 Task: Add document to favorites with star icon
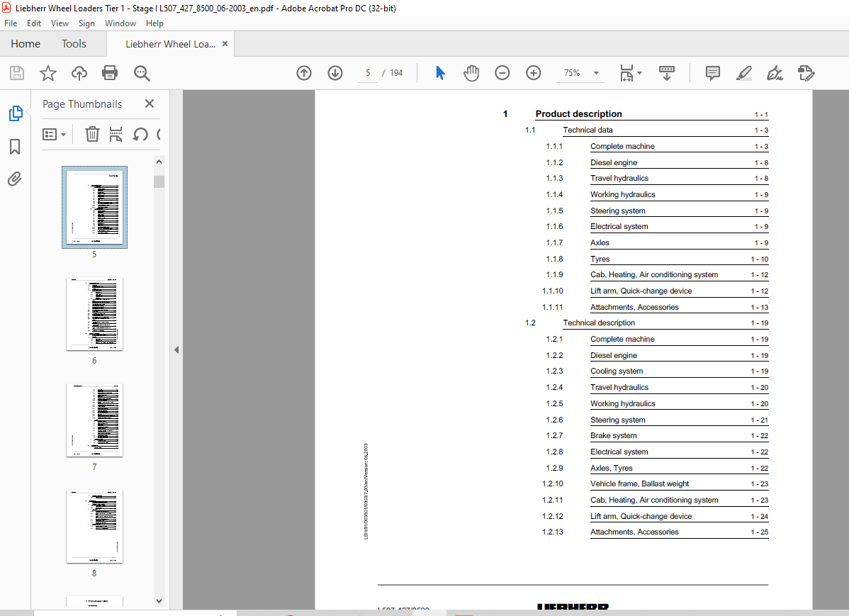tap(48, 73)
